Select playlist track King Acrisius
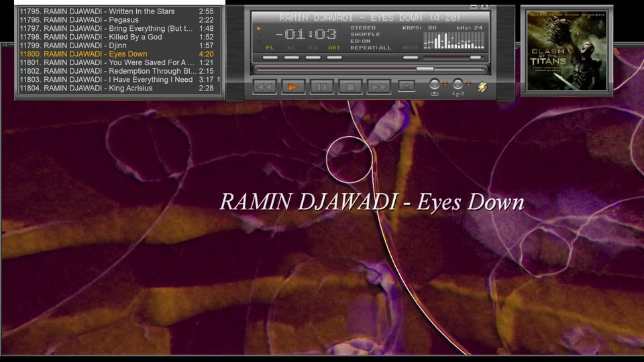Viewport: 644px width, 362px height. (x=117, y=88)
